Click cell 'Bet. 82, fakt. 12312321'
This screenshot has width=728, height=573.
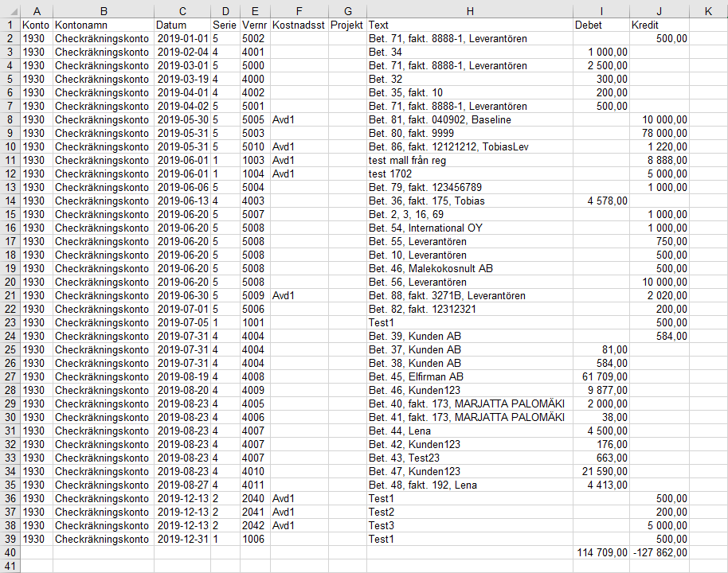(470, 309)
